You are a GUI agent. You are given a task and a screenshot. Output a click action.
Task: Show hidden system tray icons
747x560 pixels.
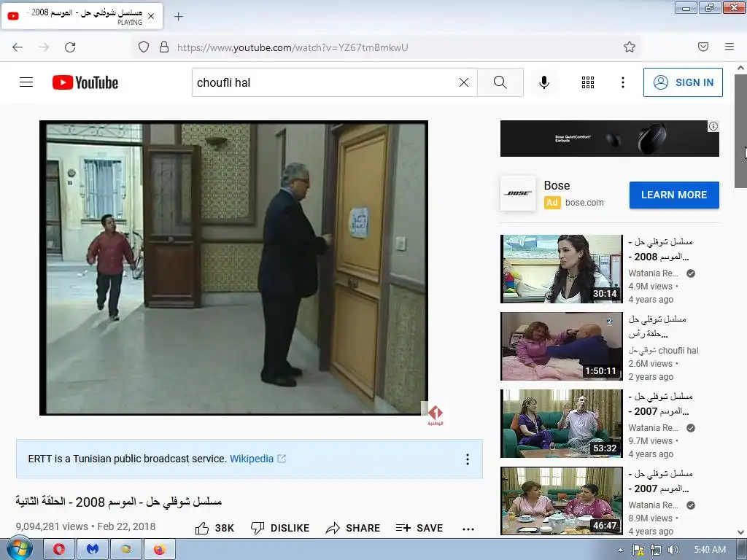[620, 550]
